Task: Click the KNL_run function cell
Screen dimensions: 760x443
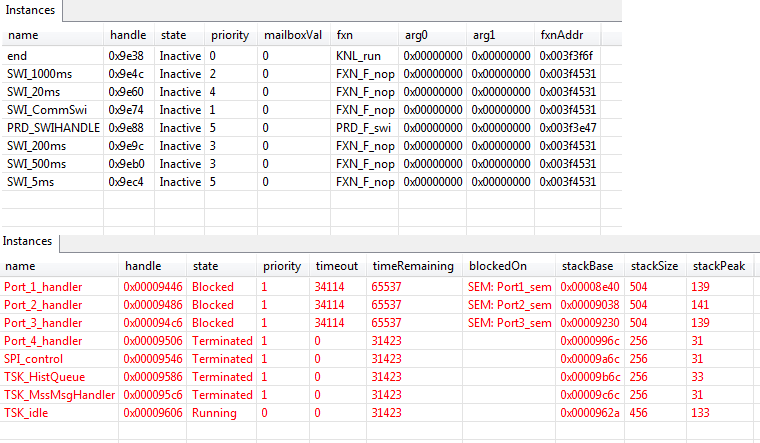Action: [358, 55]
